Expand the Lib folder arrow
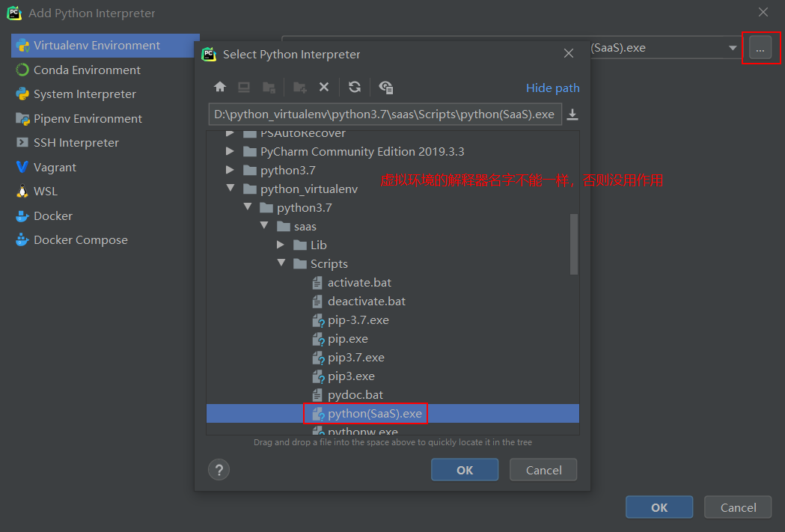 [x=281, y=245]
